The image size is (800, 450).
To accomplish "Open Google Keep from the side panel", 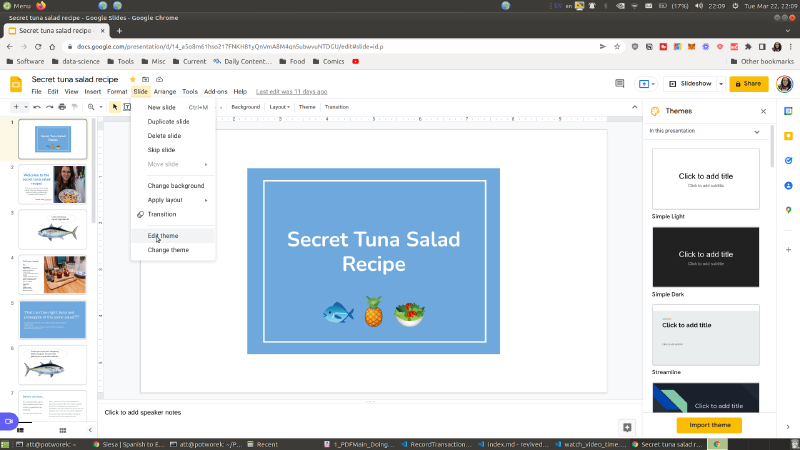I will coord(788,135).
